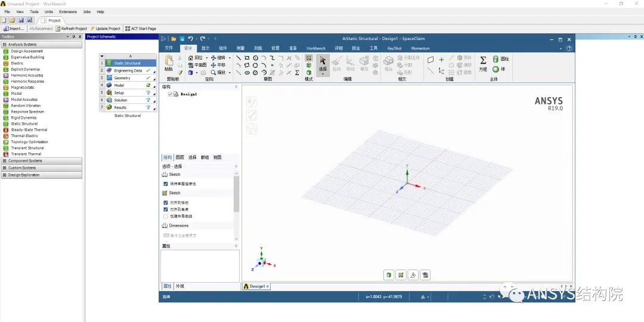Insert a Sphere (球) body
Viewport: 644px width, 322px height.
[x=499, y=69]
